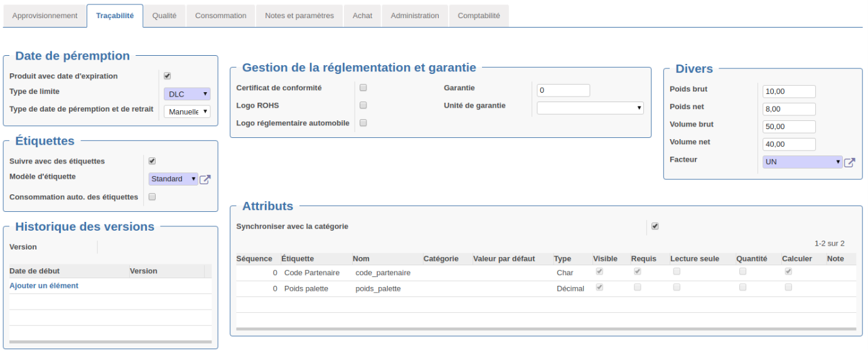
Task: Open the Manuelle péremption type dropdown
Action: pyautogui.click(x=187, y=112)
